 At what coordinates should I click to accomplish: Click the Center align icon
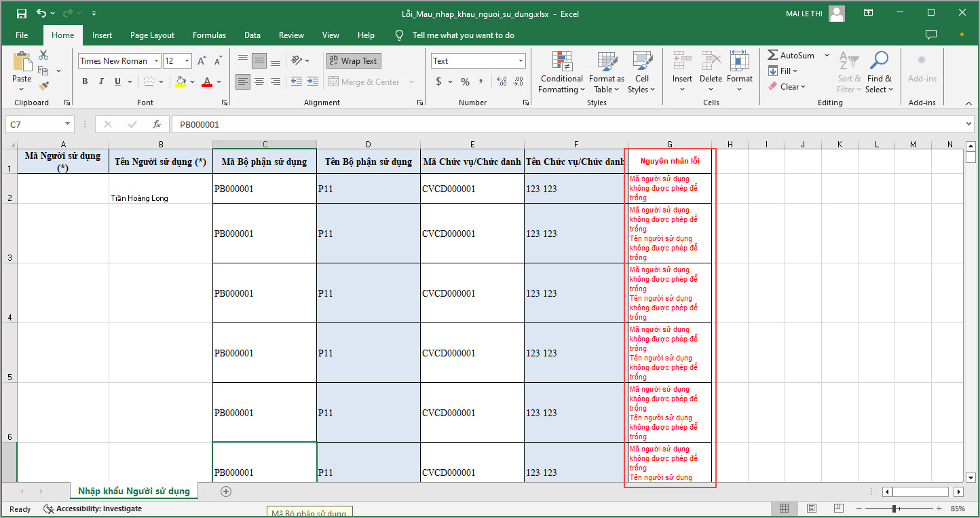click(x=259, y=81)
